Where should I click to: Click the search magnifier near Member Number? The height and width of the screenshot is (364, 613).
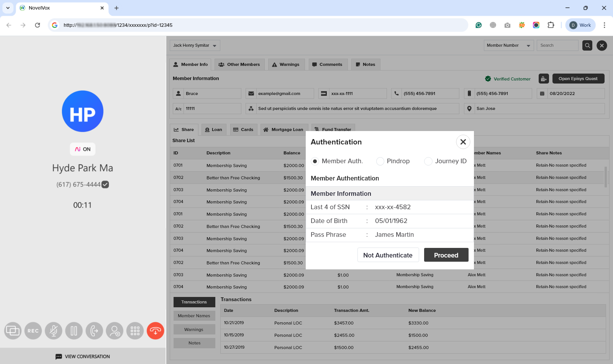[587, 45]
